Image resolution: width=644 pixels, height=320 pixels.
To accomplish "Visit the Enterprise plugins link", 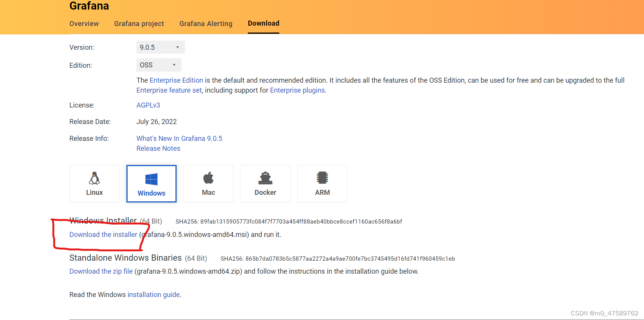I will pyautogui.click(x=297, y=90).
